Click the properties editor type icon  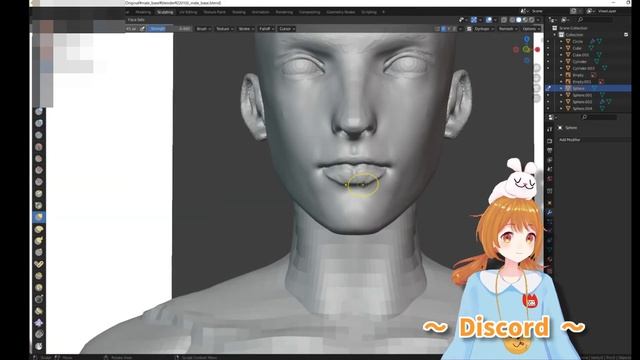(551, 118)
